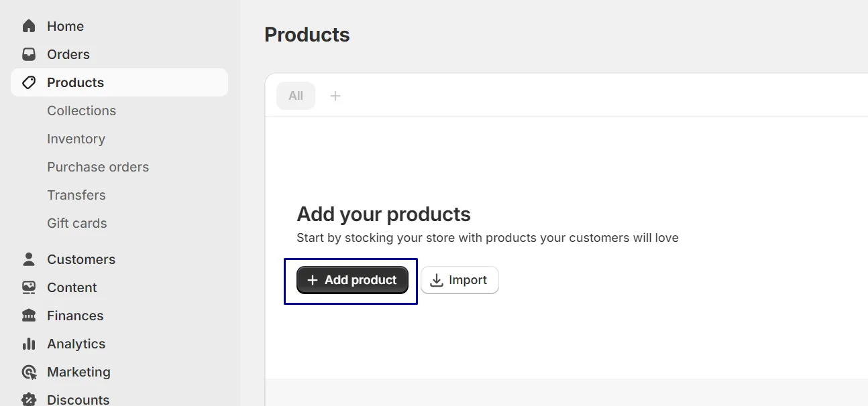The width and height of the screenshot is (868, 406).
Task: Select Products in the sidebar
Action: coord(119,82)
